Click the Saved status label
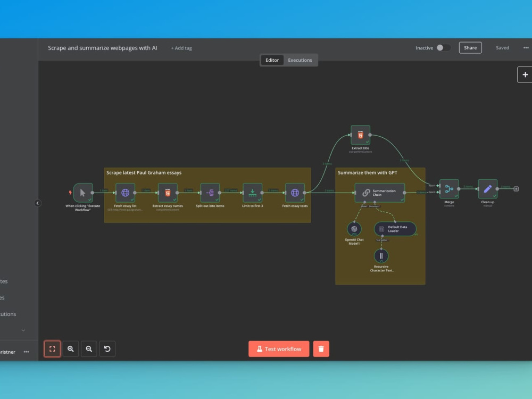 click(503, 48)
